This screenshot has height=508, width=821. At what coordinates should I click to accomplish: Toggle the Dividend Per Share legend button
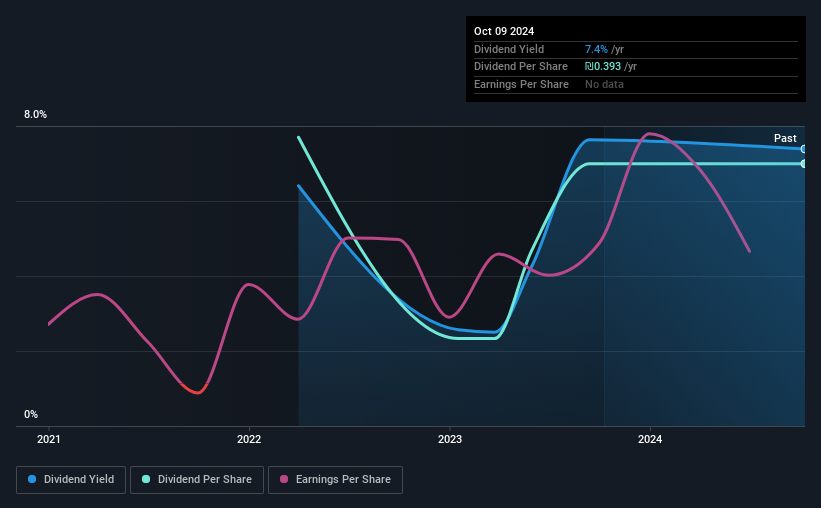[x=197, y=480]
